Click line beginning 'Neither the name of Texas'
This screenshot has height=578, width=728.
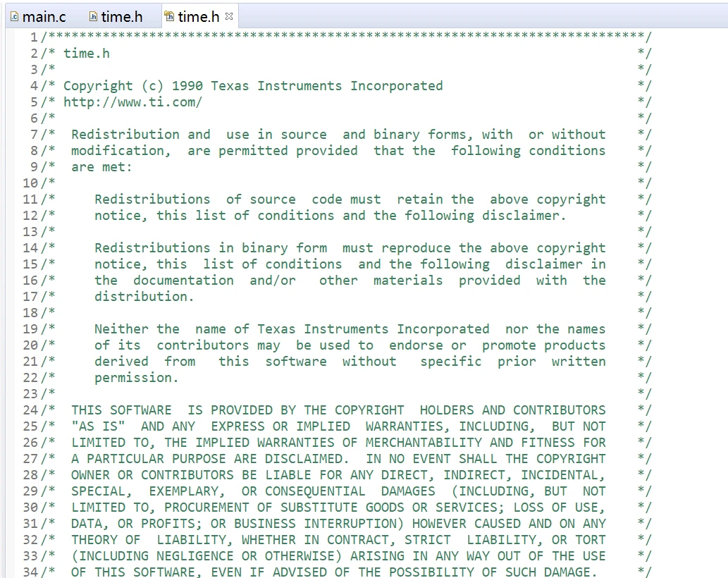350,329
